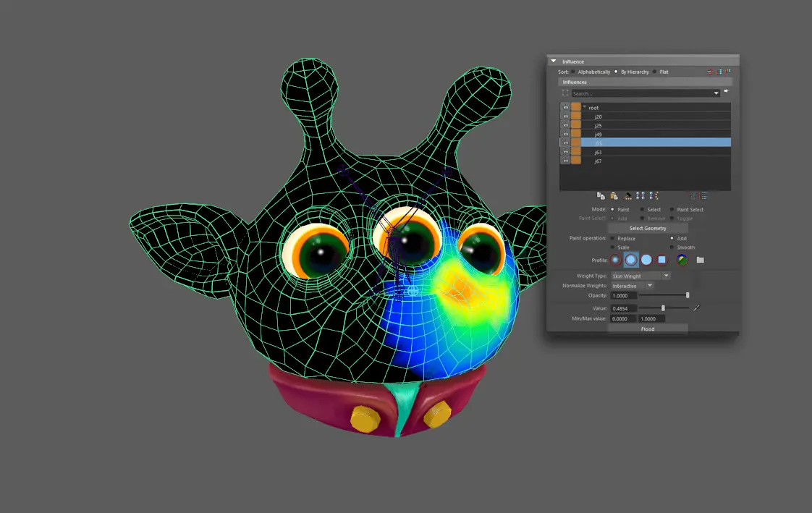Click the red circular arrow icon beside sort options
The width and height of the screenshot is (812, 513).
tap(710, 72)
